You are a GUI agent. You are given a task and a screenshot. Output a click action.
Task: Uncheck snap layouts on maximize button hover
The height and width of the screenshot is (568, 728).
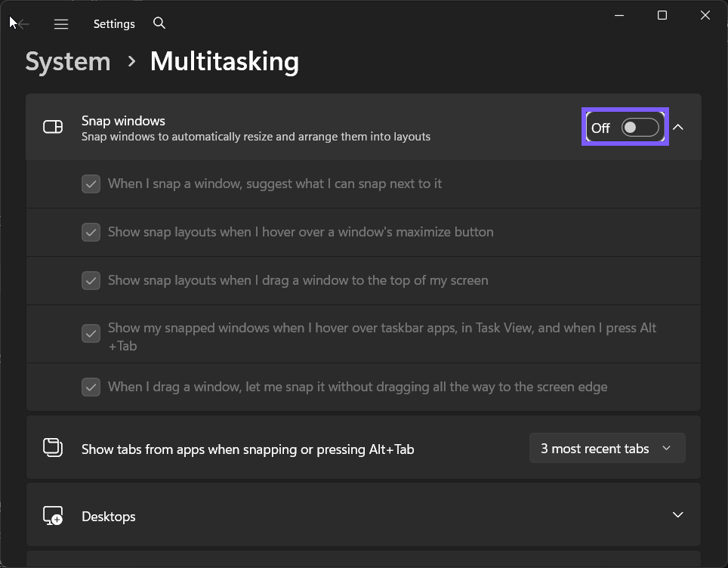(x=91, y=232)
